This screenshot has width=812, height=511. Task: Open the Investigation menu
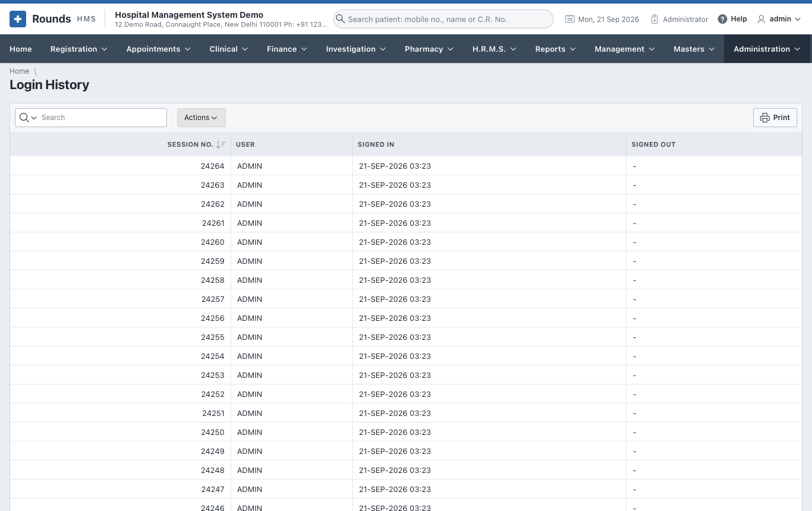point(355,49)
